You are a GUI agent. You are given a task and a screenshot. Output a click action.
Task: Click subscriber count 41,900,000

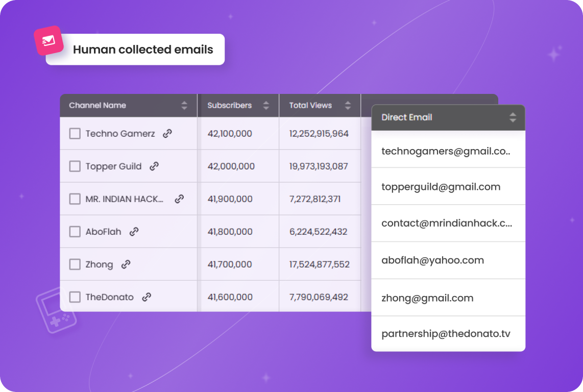[230, 199]
